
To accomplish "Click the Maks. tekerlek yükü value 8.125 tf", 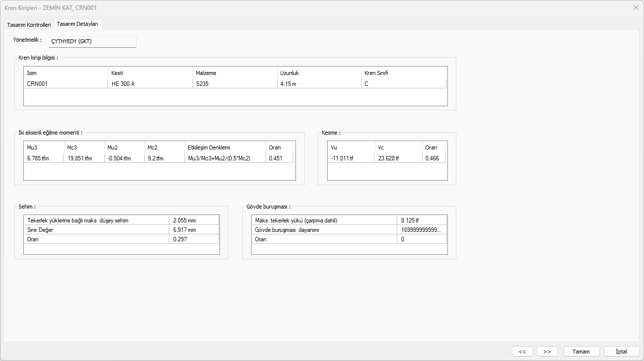I will pyautogui.click(x=422, y=220).
